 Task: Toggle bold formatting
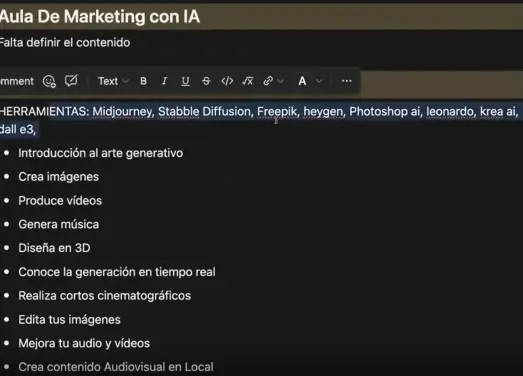(x=143, y=81)
